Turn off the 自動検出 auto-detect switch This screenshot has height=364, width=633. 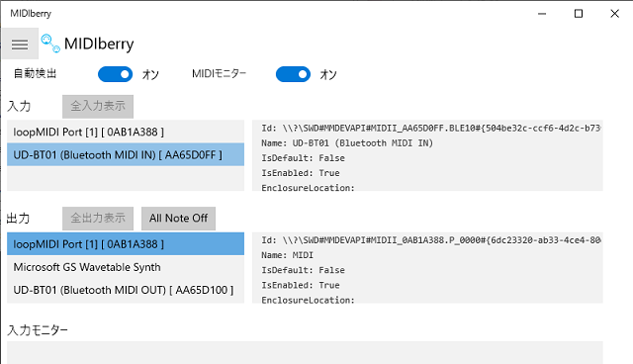(115, 74)
